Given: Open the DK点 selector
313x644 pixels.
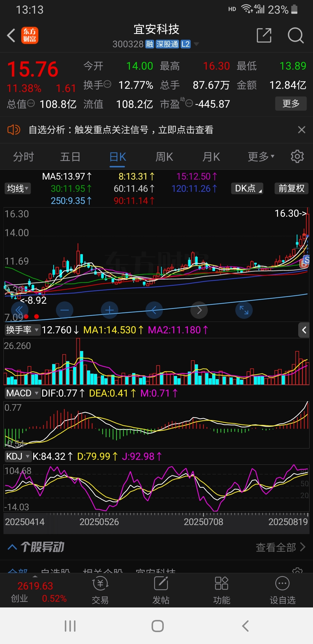Looking at the screenshot, I should pos(247,188).
